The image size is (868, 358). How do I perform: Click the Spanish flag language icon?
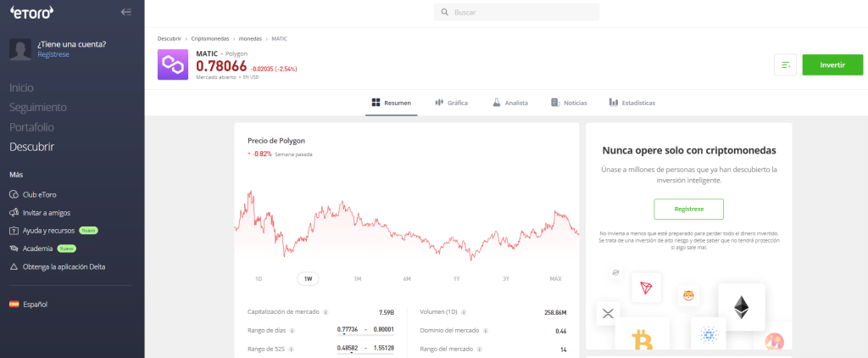(x=14, y=305)
